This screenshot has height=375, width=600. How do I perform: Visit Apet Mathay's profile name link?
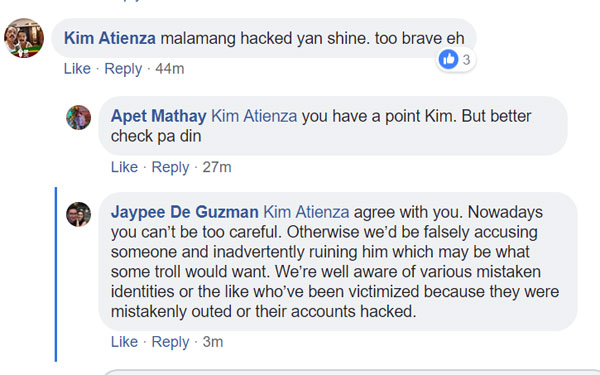tap(158, 116)
